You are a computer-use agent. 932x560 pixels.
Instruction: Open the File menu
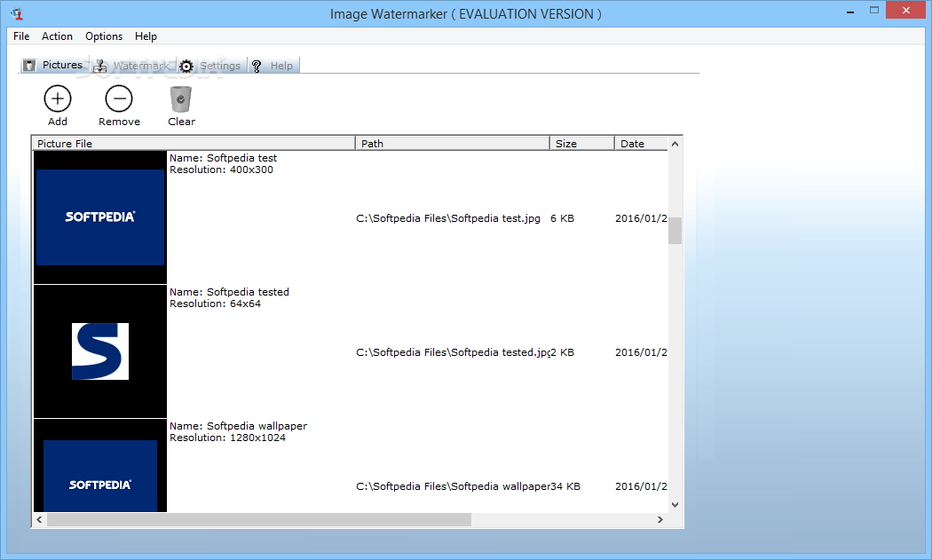pos(21,36)
